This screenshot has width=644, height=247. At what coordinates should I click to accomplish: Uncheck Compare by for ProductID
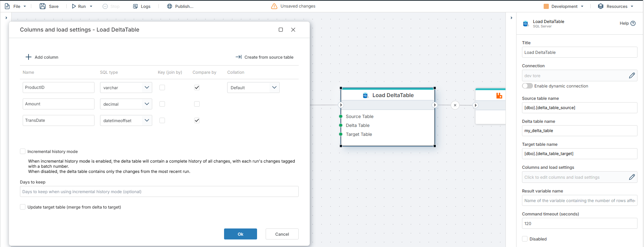(197, 87)
